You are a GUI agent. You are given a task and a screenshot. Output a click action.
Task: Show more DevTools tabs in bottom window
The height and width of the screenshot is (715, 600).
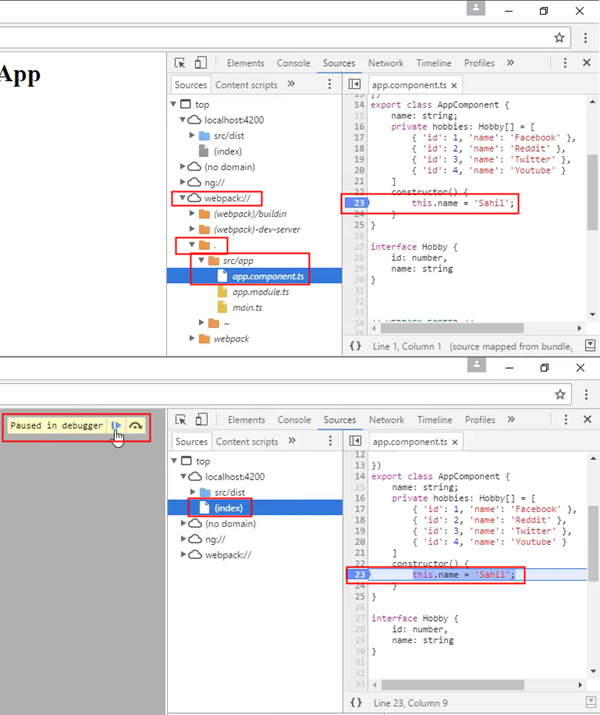click(511, 419)
